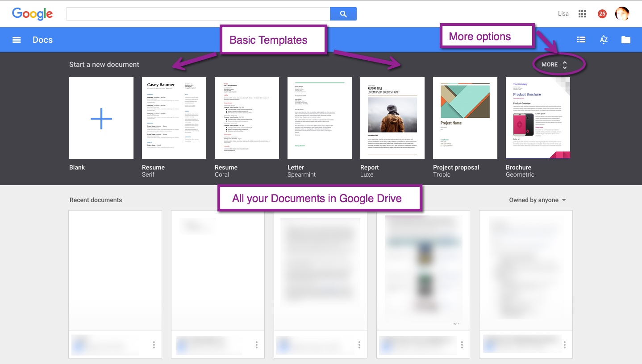Open the 'Owned by anyone' filter dropdown
This screenshot has width=642, height=364.
coord(538,200)
